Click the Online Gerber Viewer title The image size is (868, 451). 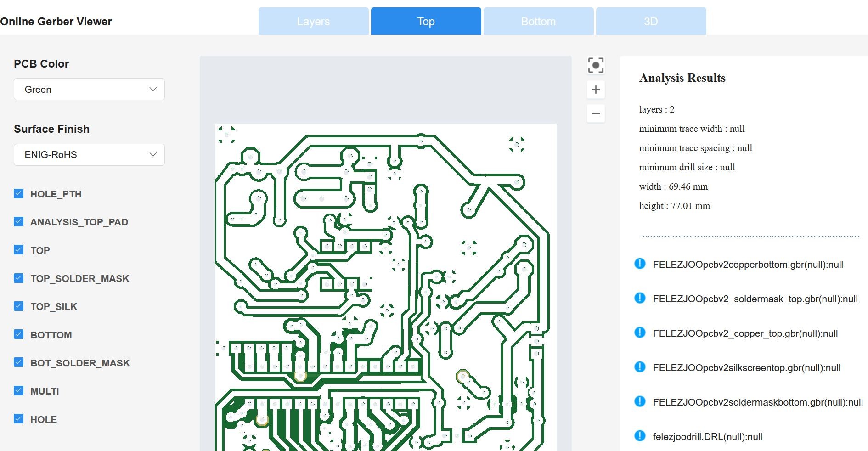(x=56, y=22)
